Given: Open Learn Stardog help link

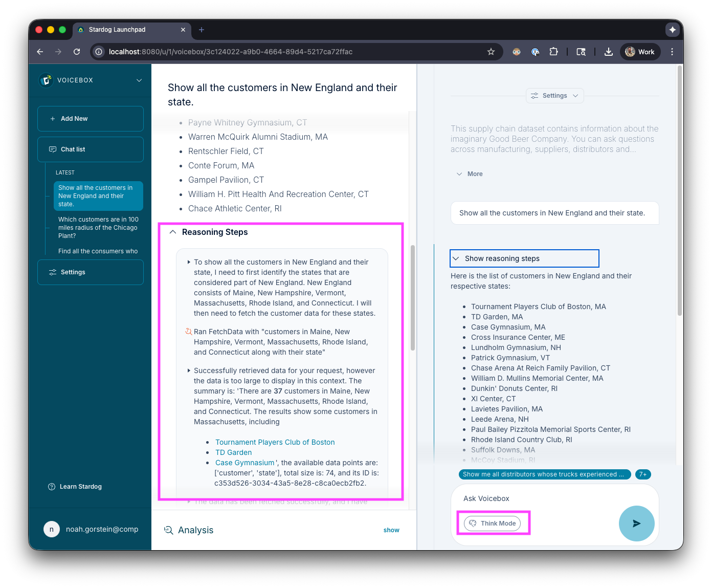Looking at the screenshot, I should (75, 487).
